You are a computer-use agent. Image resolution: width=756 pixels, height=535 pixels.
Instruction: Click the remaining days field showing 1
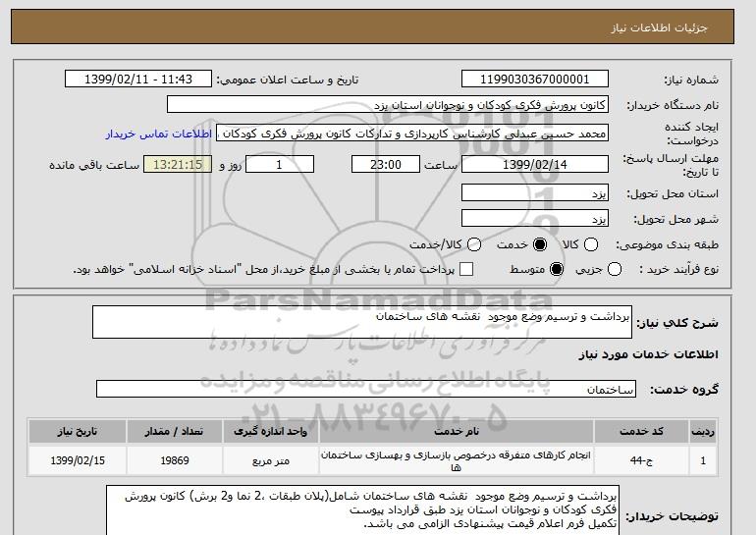tap(280, 164)
